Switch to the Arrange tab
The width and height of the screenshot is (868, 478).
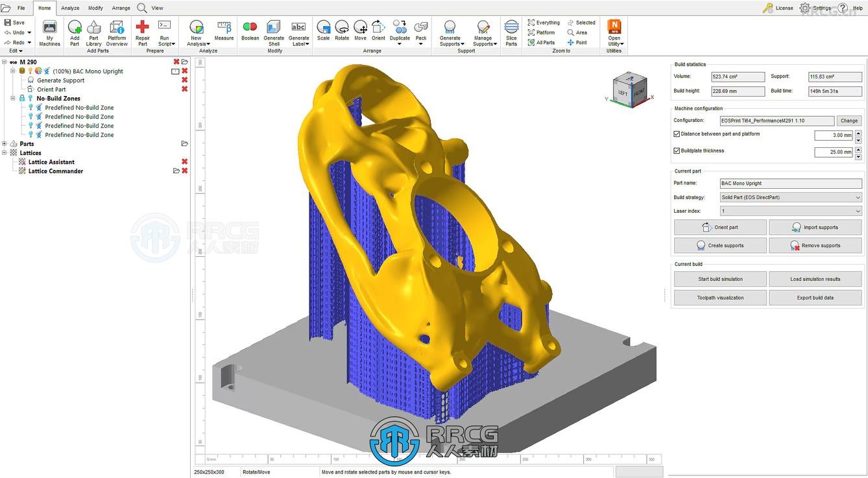tap(121, 8)
